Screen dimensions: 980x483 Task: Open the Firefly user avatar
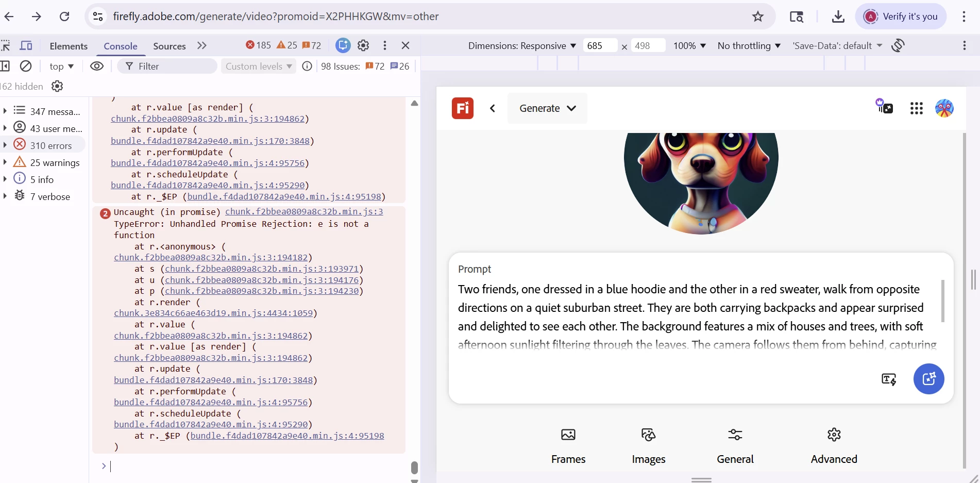(x=944, y=108)
